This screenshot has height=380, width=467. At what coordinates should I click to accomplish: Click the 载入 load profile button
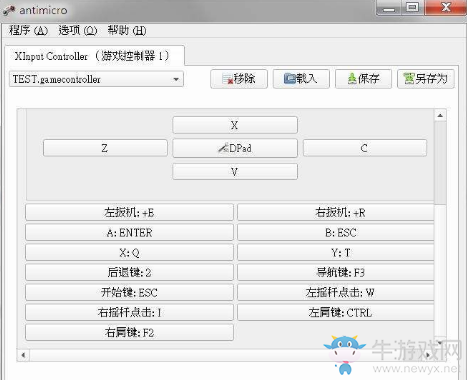tap(301, 79)
